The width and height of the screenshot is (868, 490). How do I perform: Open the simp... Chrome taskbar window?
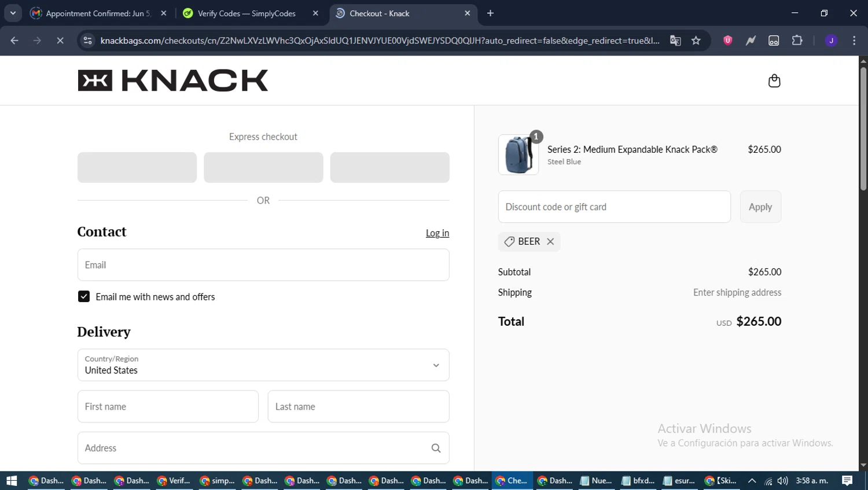click(217, 481)
